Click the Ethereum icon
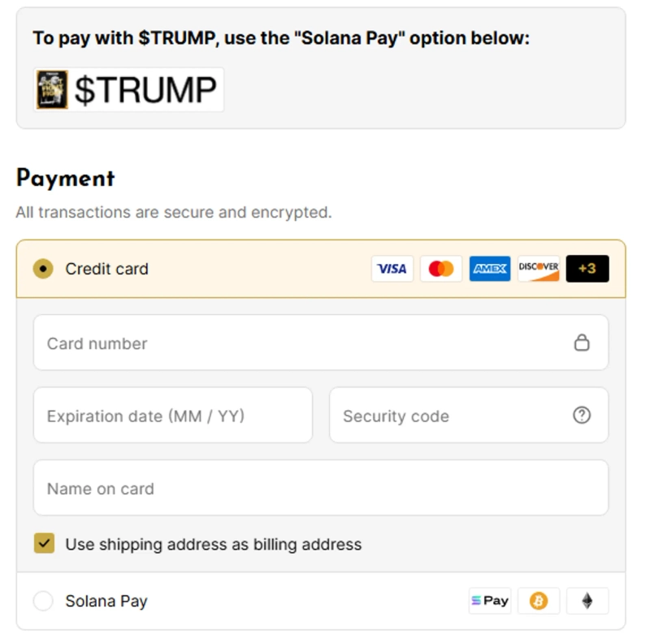The image size is (650, 644). click(x=587, y=601)
